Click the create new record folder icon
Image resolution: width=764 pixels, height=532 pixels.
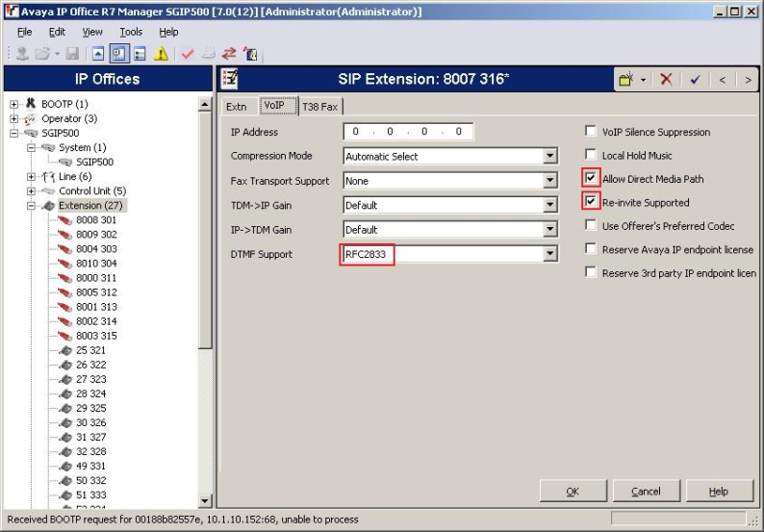[627, 79]
